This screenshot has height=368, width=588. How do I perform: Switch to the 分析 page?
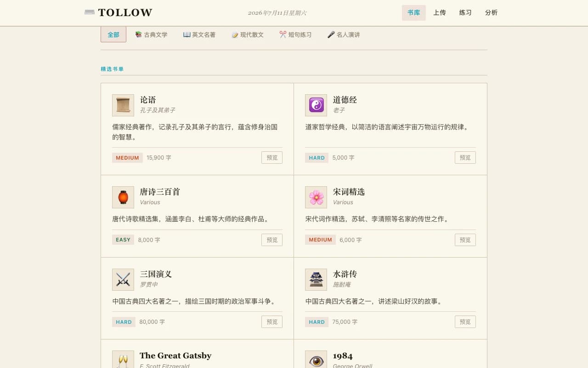click(x=491, y=13)
